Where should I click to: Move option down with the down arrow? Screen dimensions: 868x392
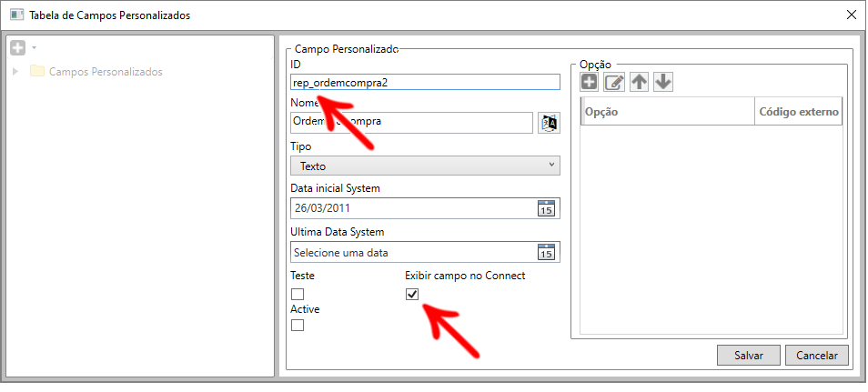663,82
